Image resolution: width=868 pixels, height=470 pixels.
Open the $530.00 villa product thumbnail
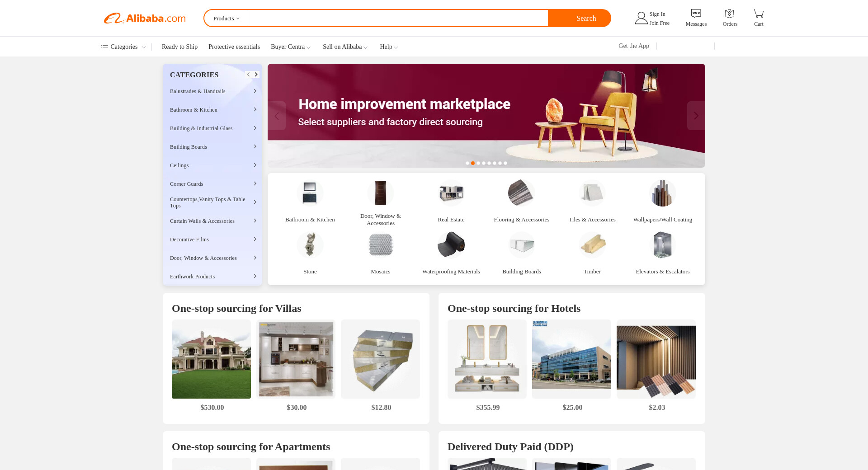pyautogui.click(x=211, y=359)
